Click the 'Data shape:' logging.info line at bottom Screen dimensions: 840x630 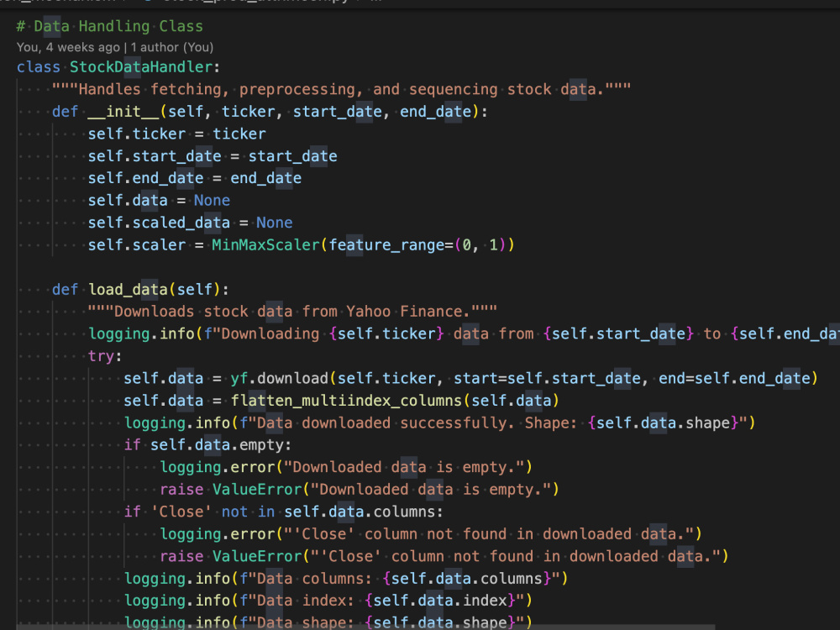point(328,622)
